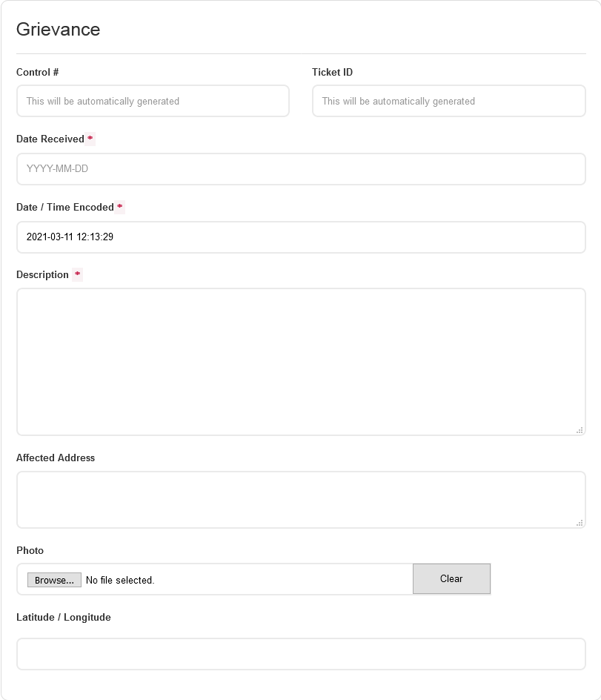Click the Date / Time Encoded field
The width and height of the screenshot is (601, 700).
pos(301,237)
